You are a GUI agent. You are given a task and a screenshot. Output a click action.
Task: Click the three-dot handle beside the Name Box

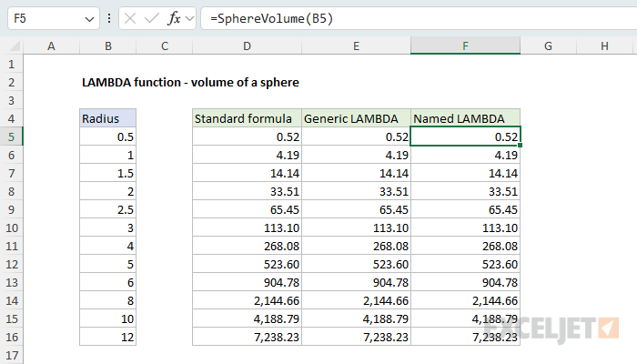pyautogui.click(x=109, y=18)
